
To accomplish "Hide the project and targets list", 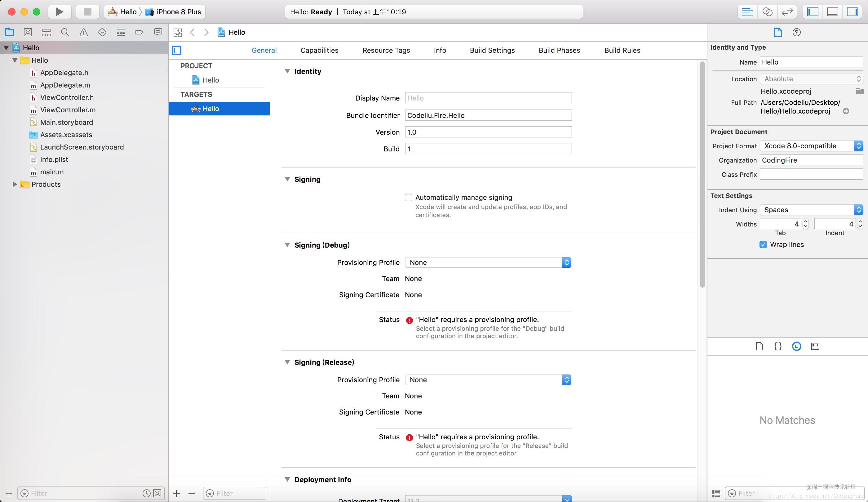I will click(x=177, y=50).
